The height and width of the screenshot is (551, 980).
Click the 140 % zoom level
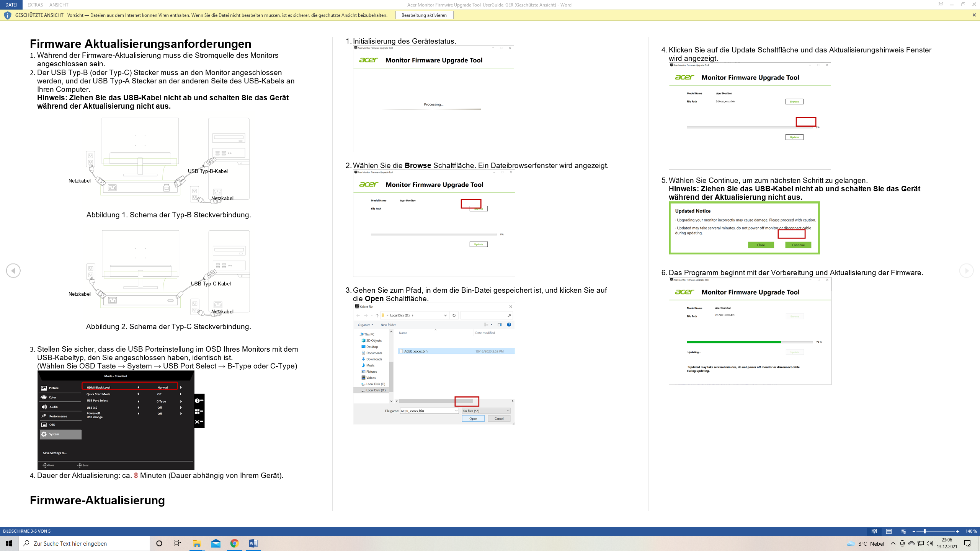coord(971,531)
